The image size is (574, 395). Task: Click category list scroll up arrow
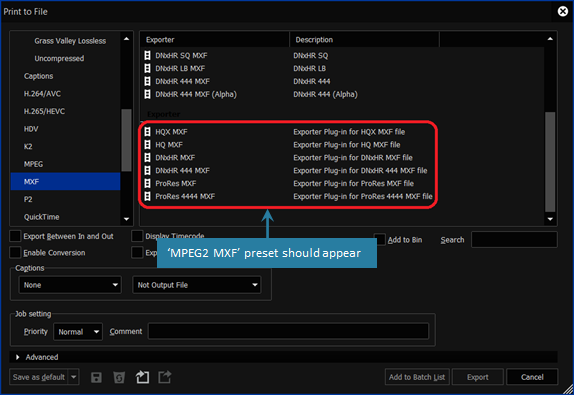126,39
